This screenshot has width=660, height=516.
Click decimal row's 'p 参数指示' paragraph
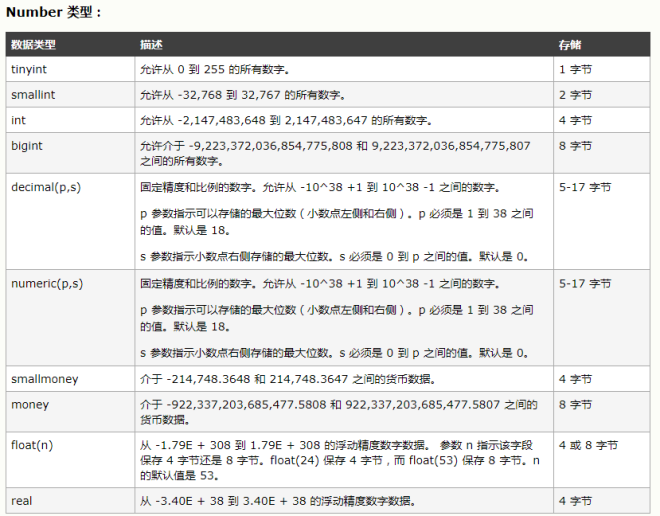pos(337,222)
